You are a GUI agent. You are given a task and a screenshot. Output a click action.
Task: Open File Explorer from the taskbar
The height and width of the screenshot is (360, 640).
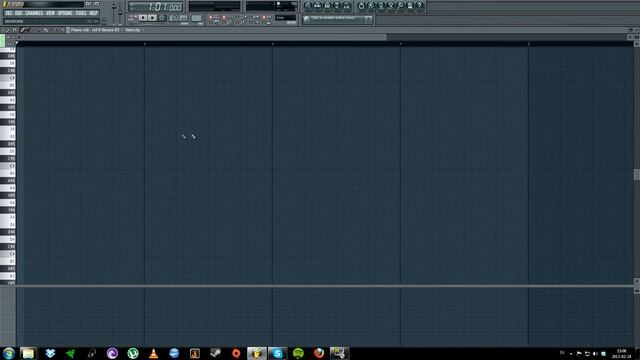(x=28, y=353)
